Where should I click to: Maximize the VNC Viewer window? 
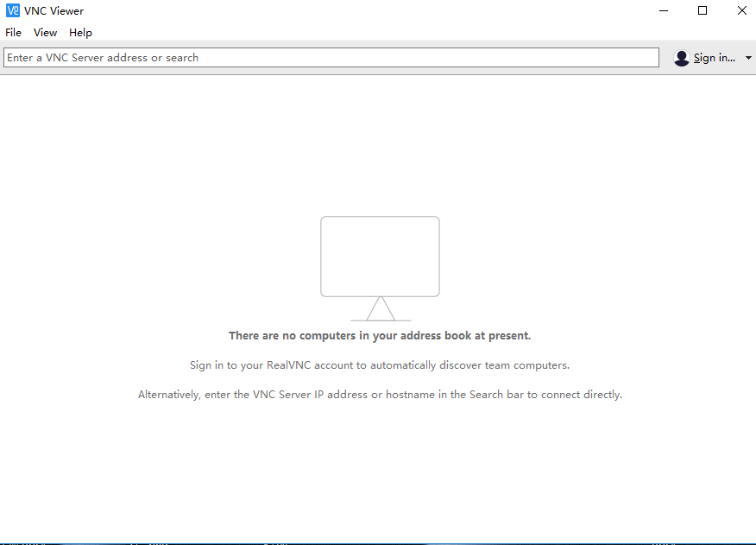point(702,11)
